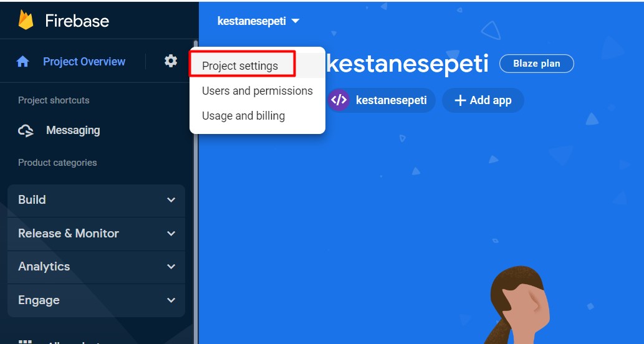Viewport: 644px width, 344px height.
Task: Open Messaging shortcut in sidebar
Action: tap(73, 130)
